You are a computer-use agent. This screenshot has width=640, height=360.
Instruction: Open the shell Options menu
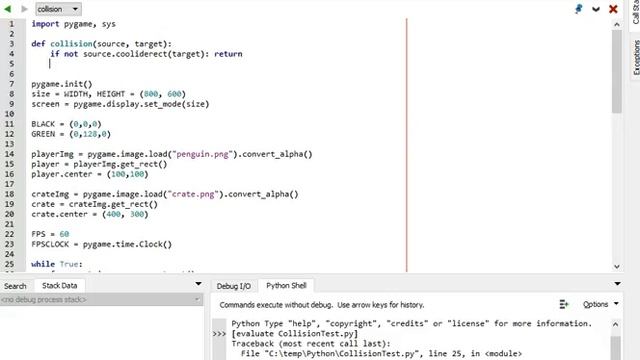pos(600,304)
